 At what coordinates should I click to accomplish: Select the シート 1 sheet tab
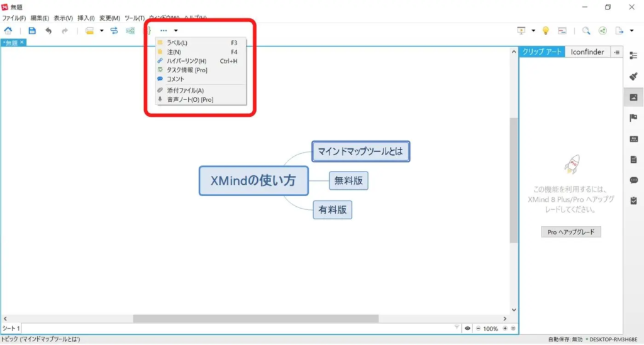pos(11,328)
